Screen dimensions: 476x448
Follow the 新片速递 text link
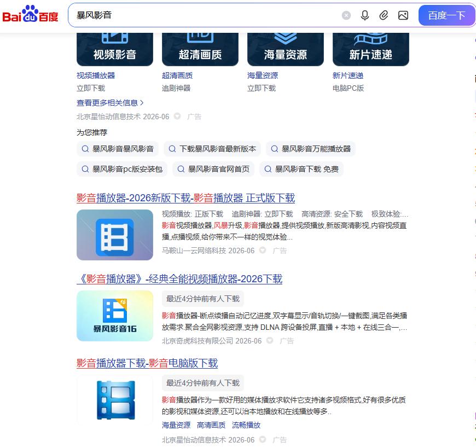pyautogui.click(x=348, y=75)
